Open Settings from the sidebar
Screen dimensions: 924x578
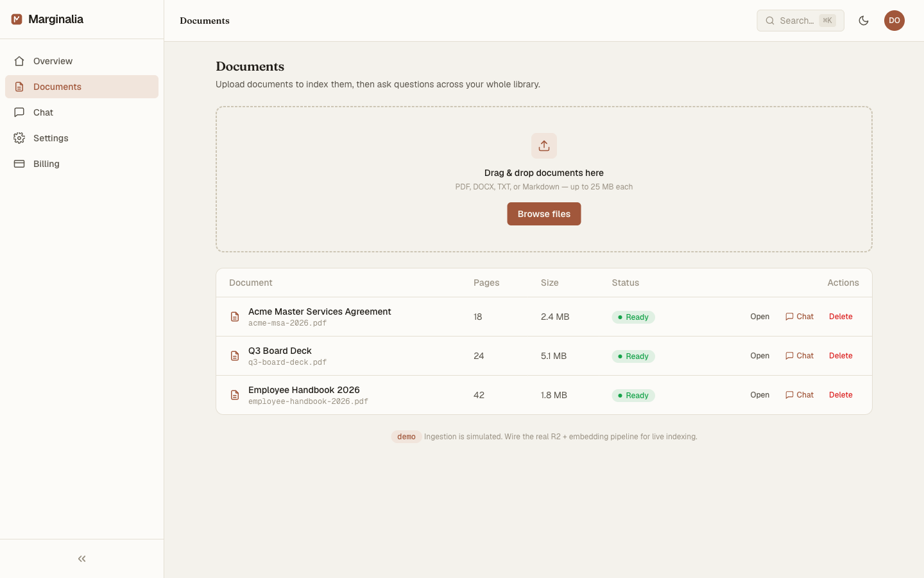(81, 138)
